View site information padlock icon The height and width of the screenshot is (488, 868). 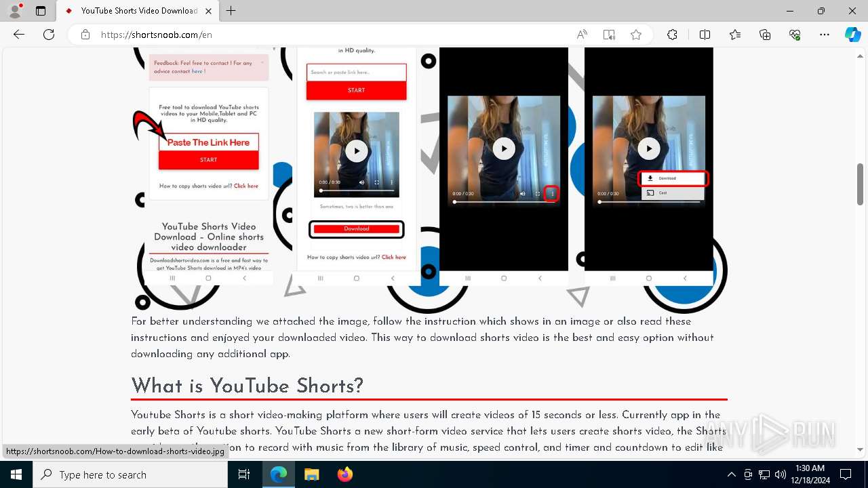pos(85,35)
